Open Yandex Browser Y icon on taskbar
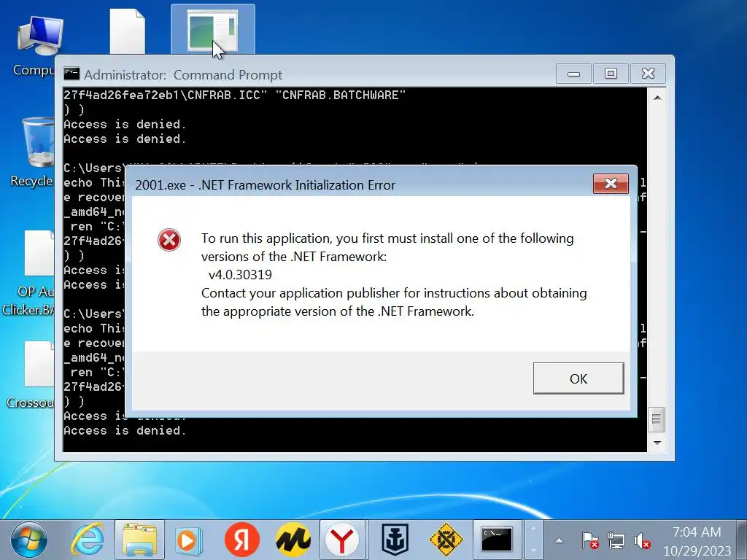Screen dimensions: 747x560 pyautogui.click(x=342, y=540)
